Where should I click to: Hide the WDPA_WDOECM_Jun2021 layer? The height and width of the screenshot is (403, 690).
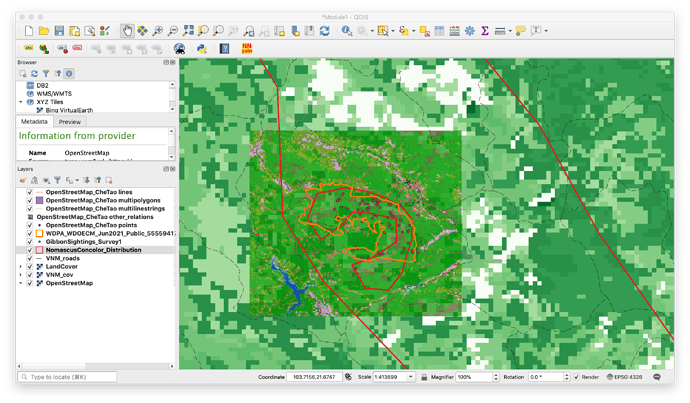(x=30, y=234)
